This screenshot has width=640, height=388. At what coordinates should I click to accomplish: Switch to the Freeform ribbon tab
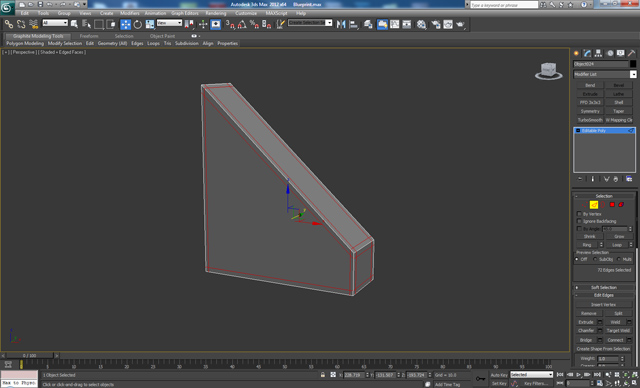(x=89, y=36)
